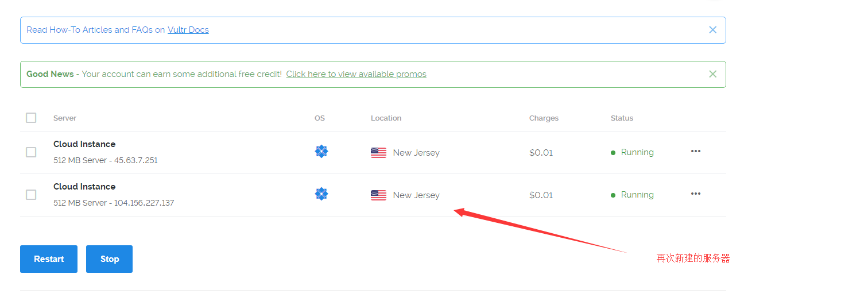Toggle the select-all servers checkbox
868x305 pixels.
[31, 118]
